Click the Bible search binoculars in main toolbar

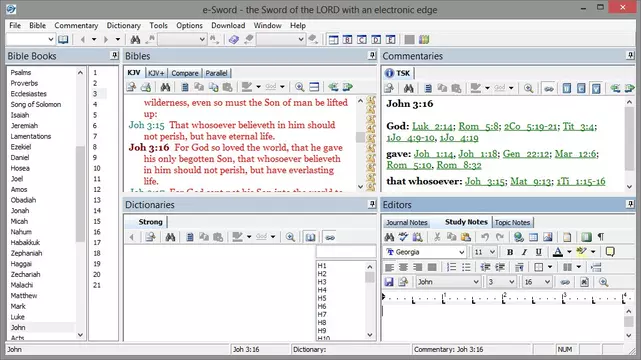coord(135,40)
